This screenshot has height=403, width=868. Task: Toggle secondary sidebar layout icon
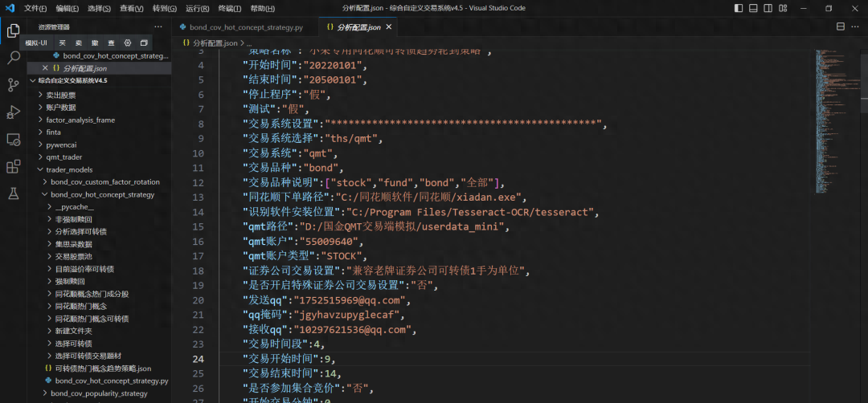768,8
